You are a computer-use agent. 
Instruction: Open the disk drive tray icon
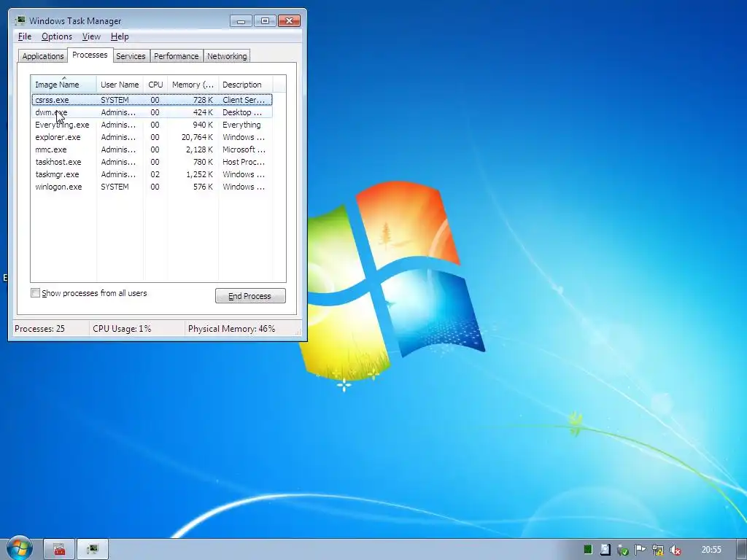(x=605, y=550)
